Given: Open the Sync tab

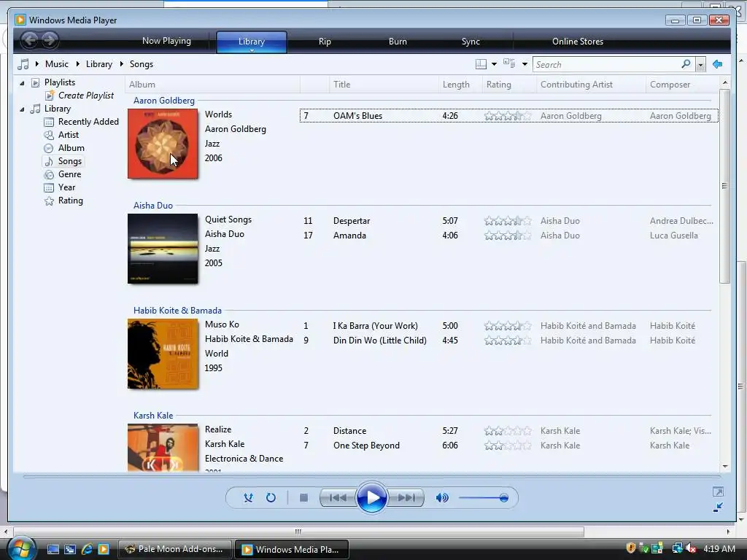Looking at the screenshot, I should [471, 42].
